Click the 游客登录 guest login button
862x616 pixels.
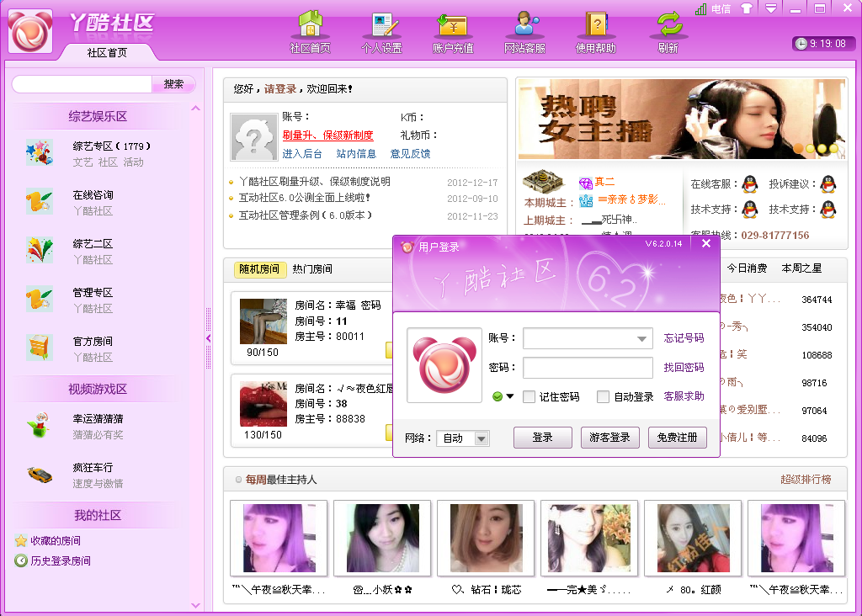coord(610,438)
